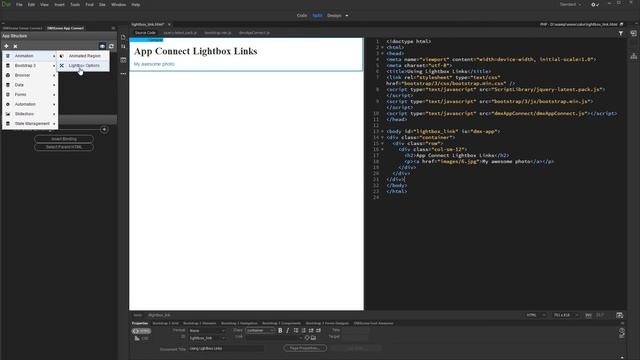The width and height of the screenshot is (640, 360).
Task: Switch to Code view
Action: click(x=302, y=16)
